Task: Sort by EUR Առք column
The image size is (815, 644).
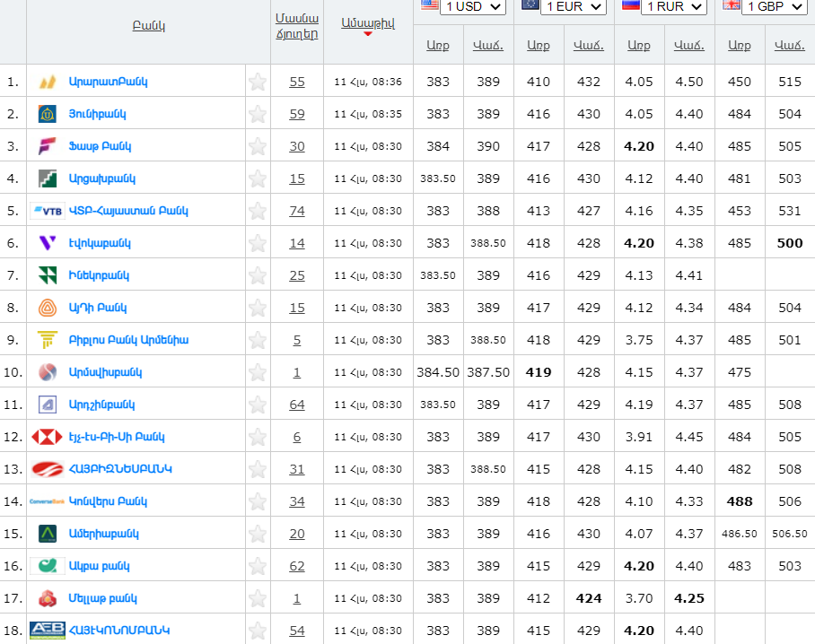Action: tap(538, 45)
